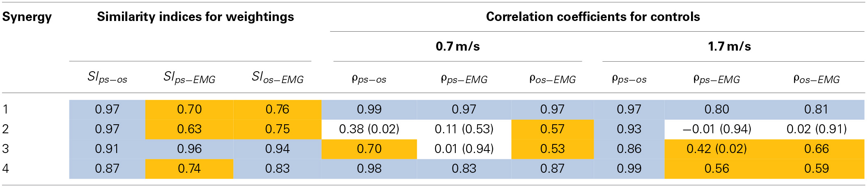Click the orange cell showing 0.76
The image size is (868, 188).
(x=277, y=109)
